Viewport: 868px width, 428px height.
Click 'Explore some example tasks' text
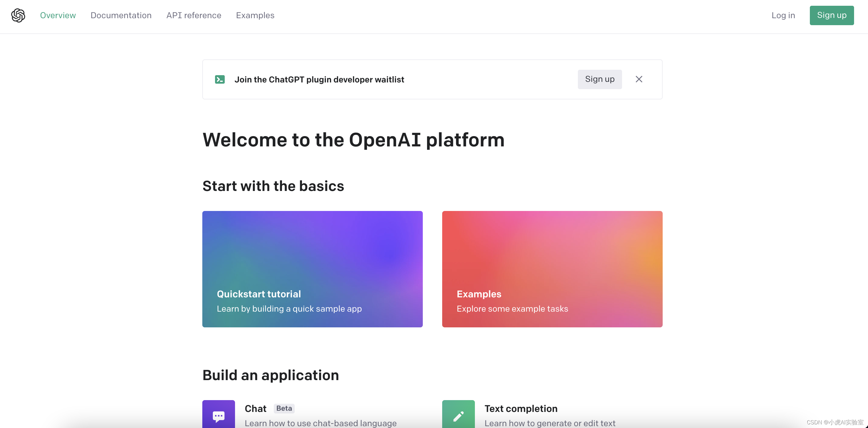click(512, 309)
